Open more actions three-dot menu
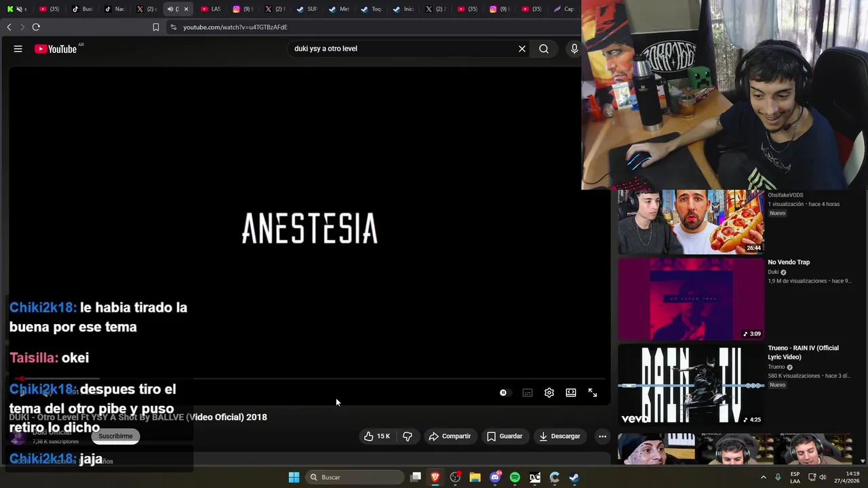This screenshot has width=868, height=488. coord(602,436)
